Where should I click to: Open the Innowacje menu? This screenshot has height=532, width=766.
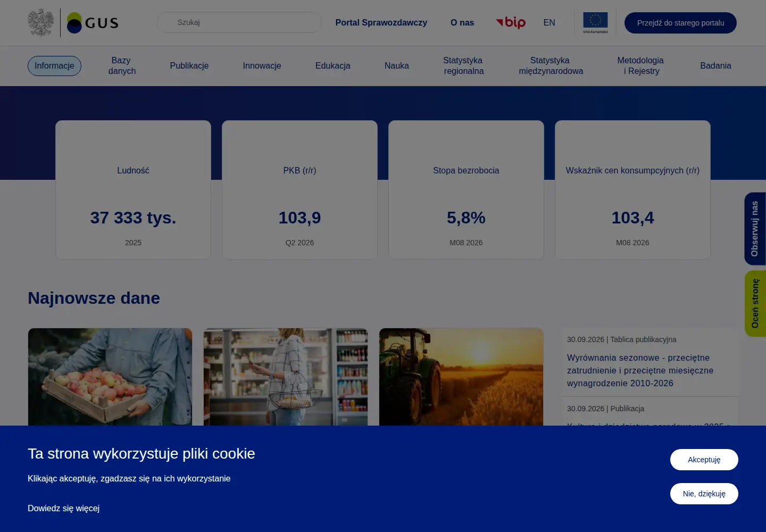(x=262, y=66)
